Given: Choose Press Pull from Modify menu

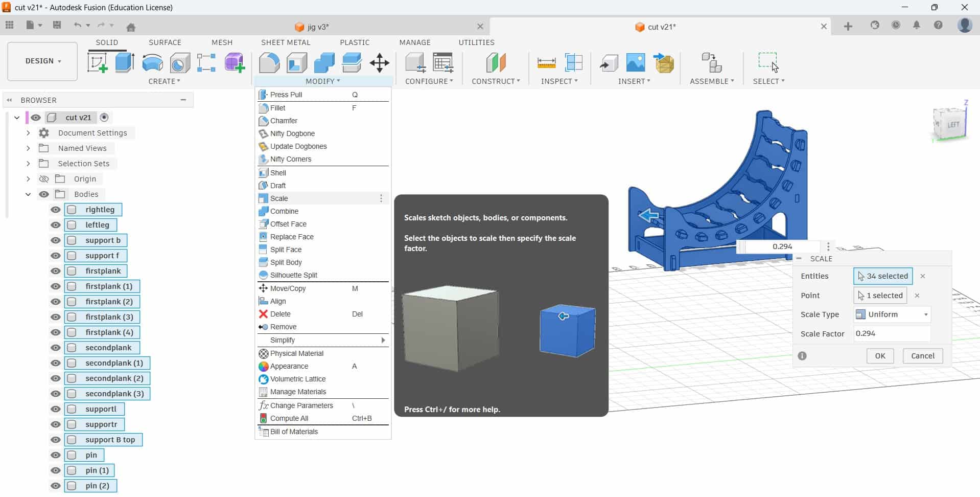Looking at the screenshot, I should [x=323, y=95].
